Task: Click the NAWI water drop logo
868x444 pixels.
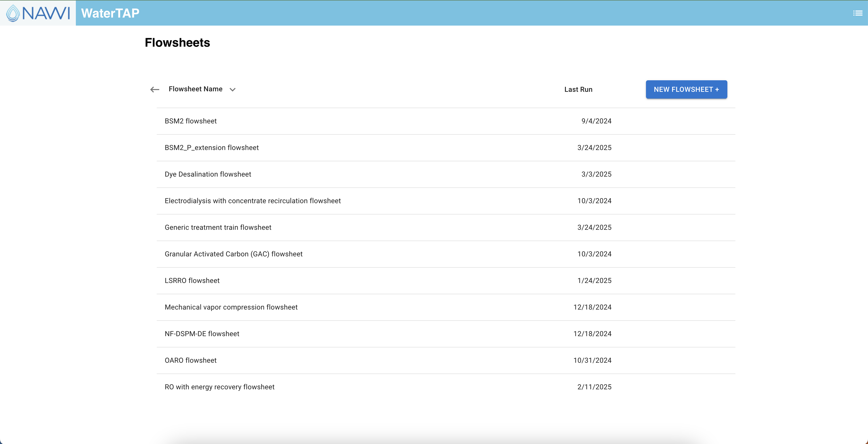Action: coord(38,13)
